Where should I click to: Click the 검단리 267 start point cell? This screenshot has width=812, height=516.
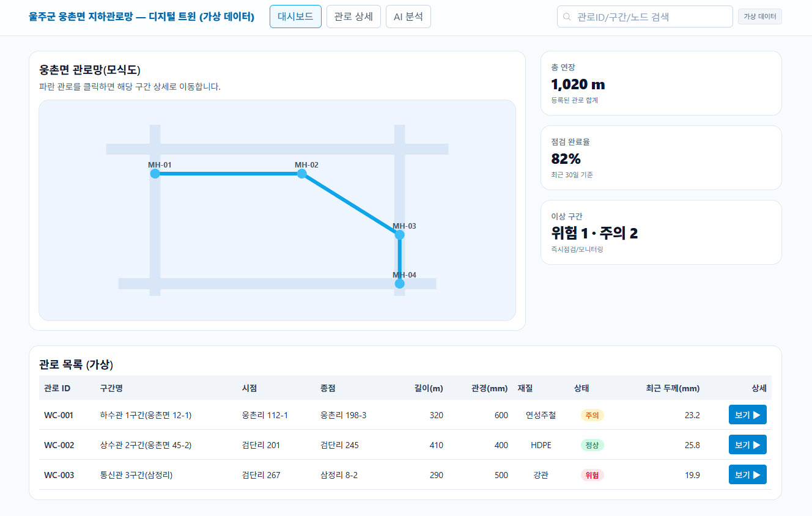[x=261, y=475]
